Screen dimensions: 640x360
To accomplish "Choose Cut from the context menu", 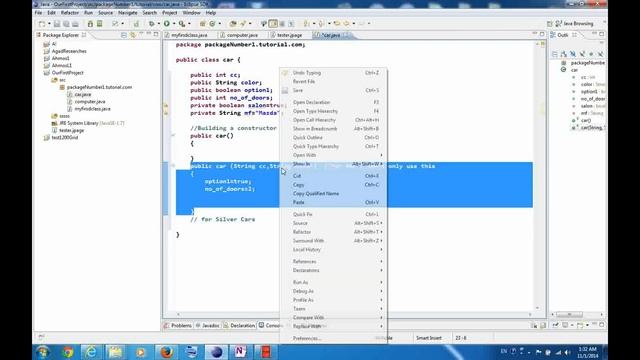I will [333, 176].
